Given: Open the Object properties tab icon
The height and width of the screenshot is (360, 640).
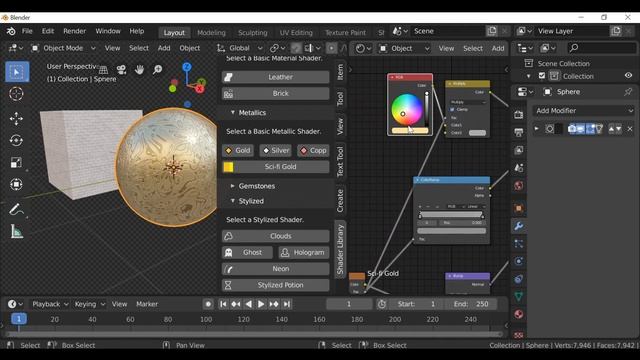Looking at the screenshot, I should coord(518,208).
